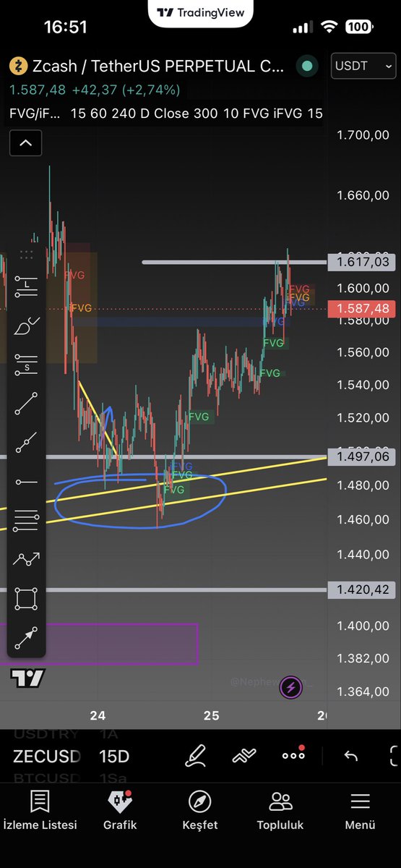Image resolution: width=401 pixels, height=868 pixels.
Task: Open the Menü tab
Action: click(360, 810)
